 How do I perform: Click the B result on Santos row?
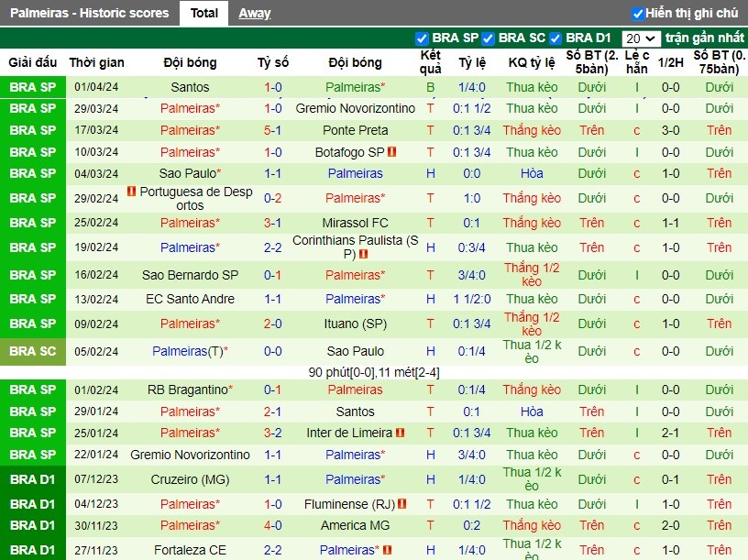click(430, 87)
